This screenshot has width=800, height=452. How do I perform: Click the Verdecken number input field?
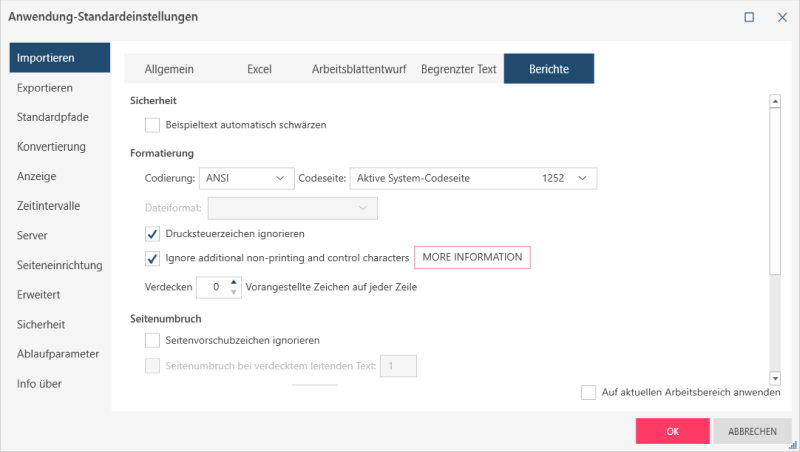(x=213, y=287)
